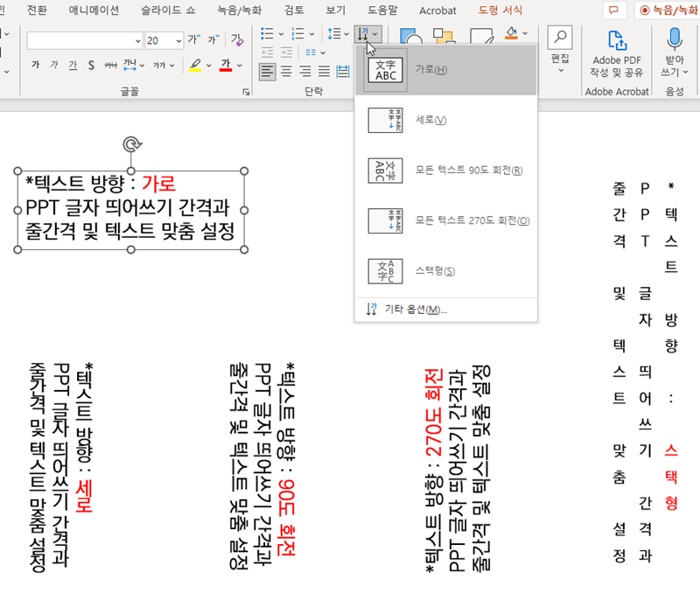Click the clear formatting eraser icon

pyautogui.click(x=237, y=40)
